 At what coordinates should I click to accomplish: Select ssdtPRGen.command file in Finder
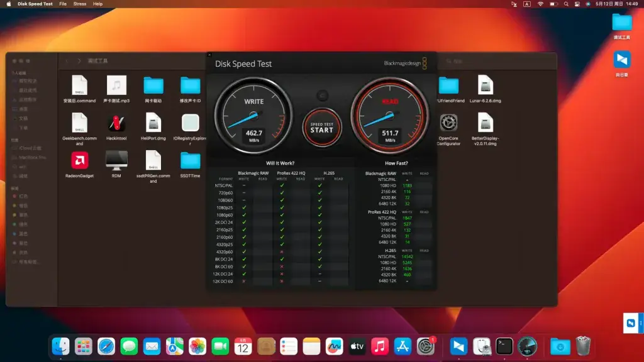[x=153, y=166]
